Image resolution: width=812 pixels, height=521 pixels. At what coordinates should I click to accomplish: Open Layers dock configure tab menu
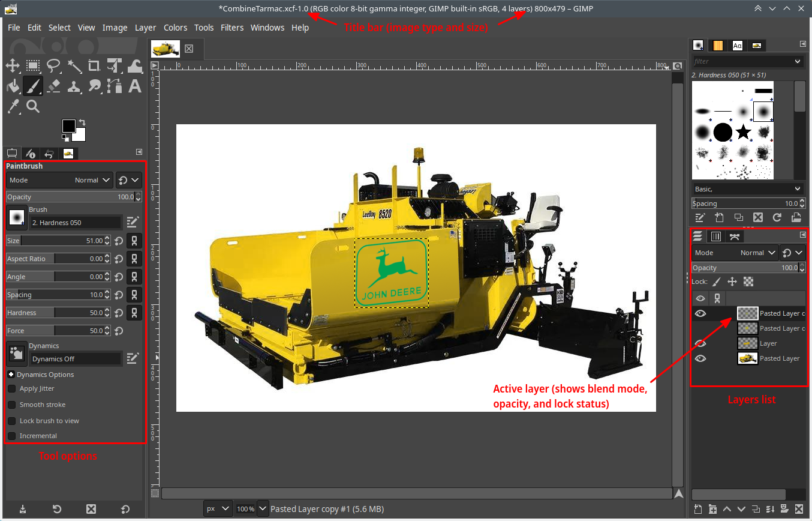tap(803, 235)
